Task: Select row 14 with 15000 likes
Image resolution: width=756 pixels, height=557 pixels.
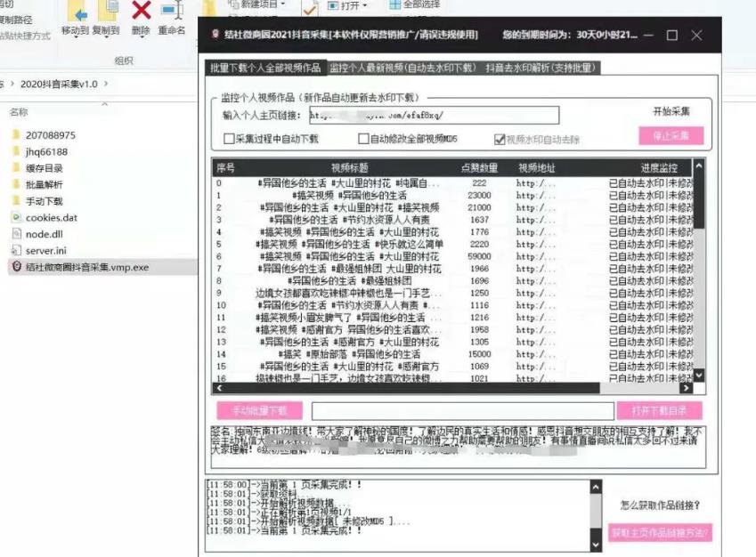Action: (453, 354)
